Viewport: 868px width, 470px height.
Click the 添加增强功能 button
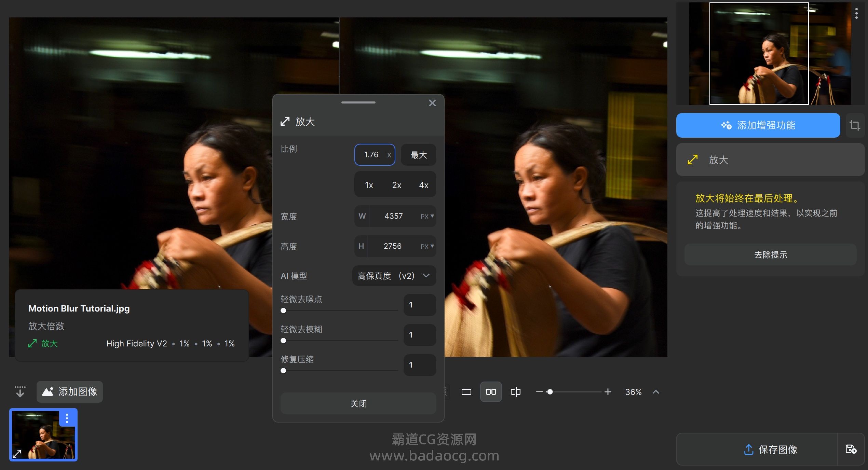pos(758,125)
